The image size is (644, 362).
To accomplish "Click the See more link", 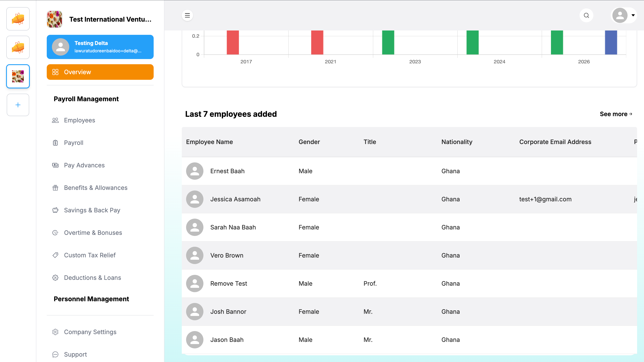I will click(x=616, y=114).
